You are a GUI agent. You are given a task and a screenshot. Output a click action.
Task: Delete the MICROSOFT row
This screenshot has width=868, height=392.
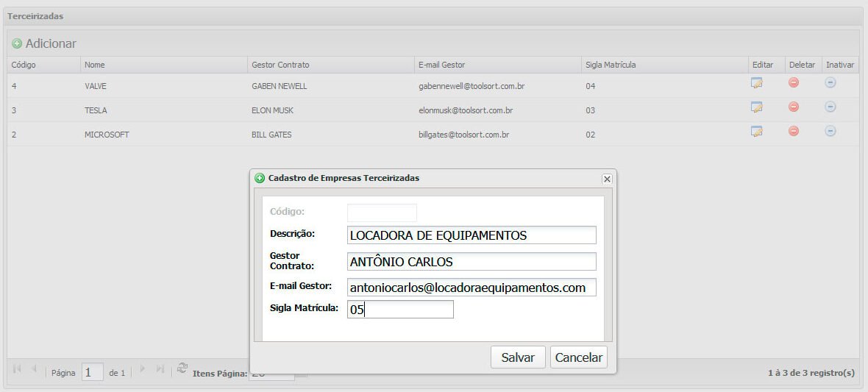pyautogui.click(x=793, y=131)
